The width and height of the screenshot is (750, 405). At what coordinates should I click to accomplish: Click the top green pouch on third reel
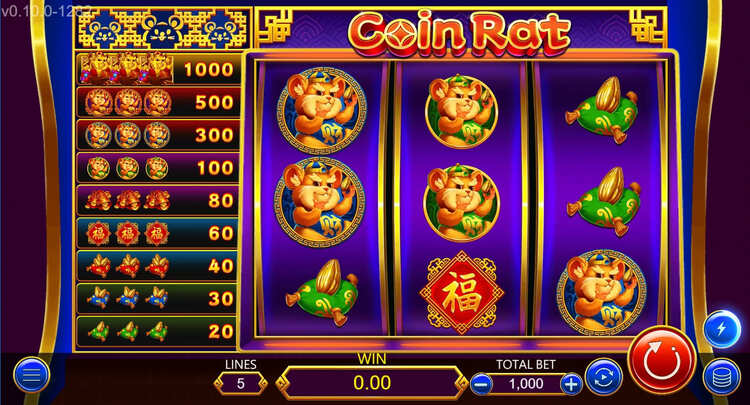click(602, 110)
